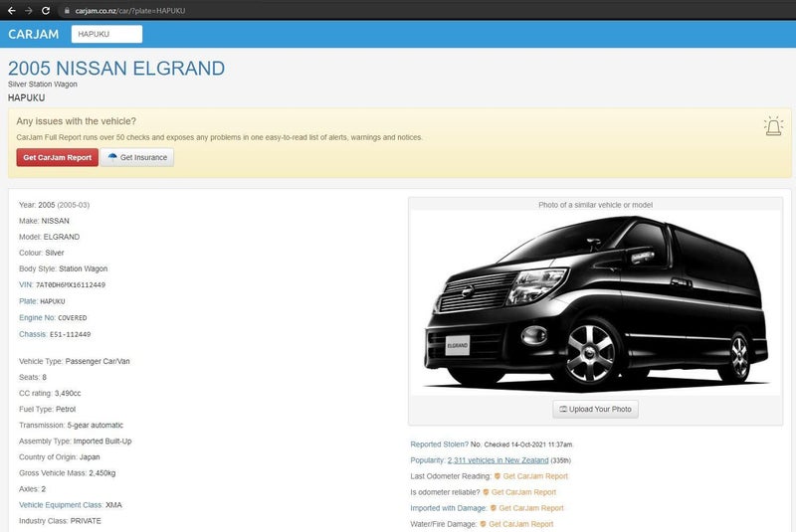Open the Vehicle Equipment Class link

point(61,504)
